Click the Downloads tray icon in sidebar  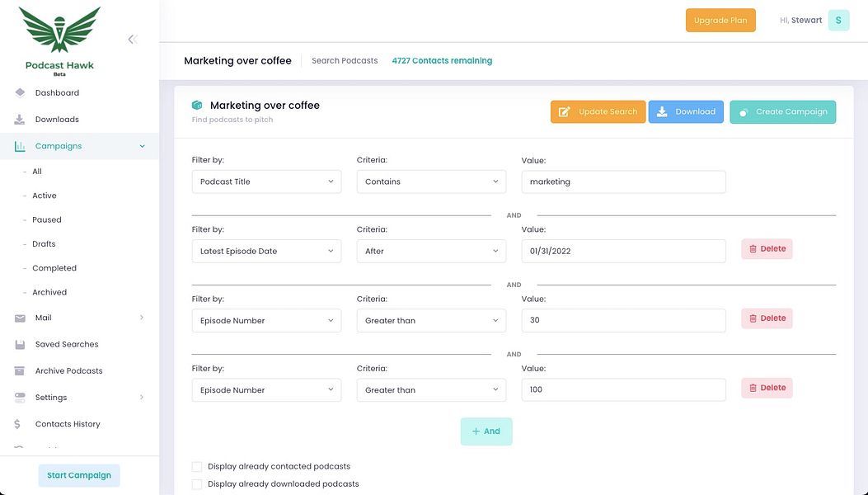pos(20,119)
